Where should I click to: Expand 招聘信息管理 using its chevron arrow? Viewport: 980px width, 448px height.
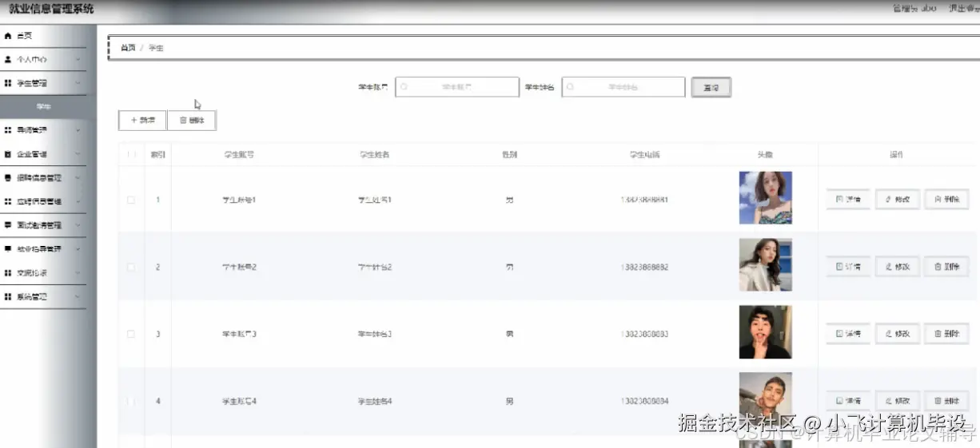(x=78, y=178)
